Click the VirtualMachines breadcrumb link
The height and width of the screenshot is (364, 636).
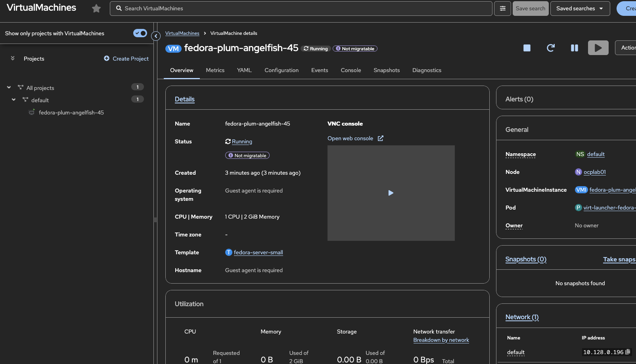coord(182,33)
